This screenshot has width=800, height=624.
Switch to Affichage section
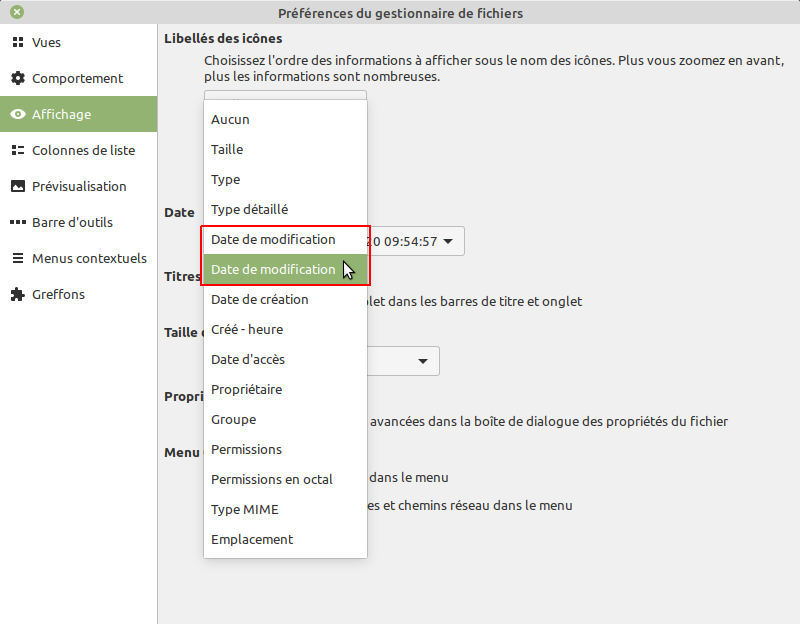79,114
